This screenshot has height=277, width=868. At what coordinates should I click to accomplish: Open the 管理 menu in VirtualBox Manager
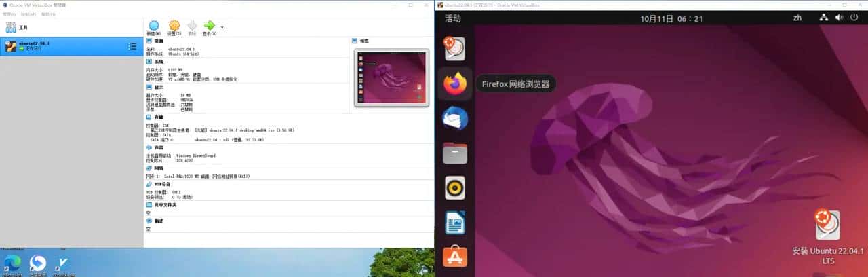tap(9, 14)
